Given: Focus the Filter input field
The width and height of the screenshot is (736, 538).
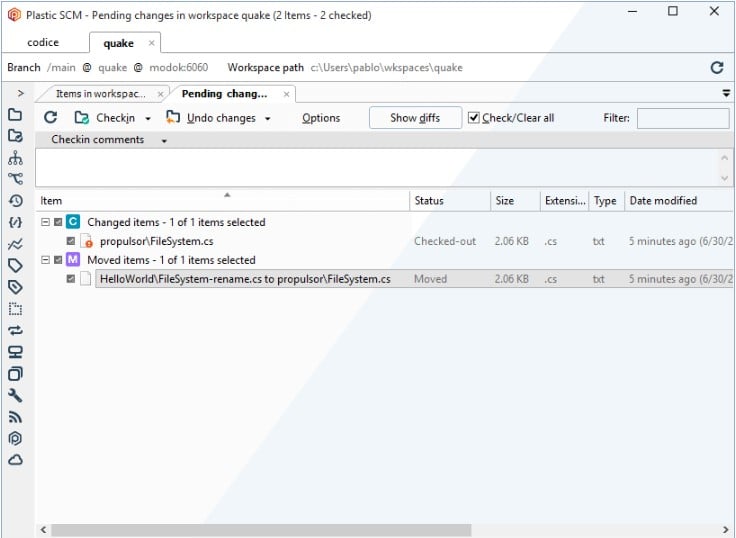Looking at the screenshot, I should 683,118.
